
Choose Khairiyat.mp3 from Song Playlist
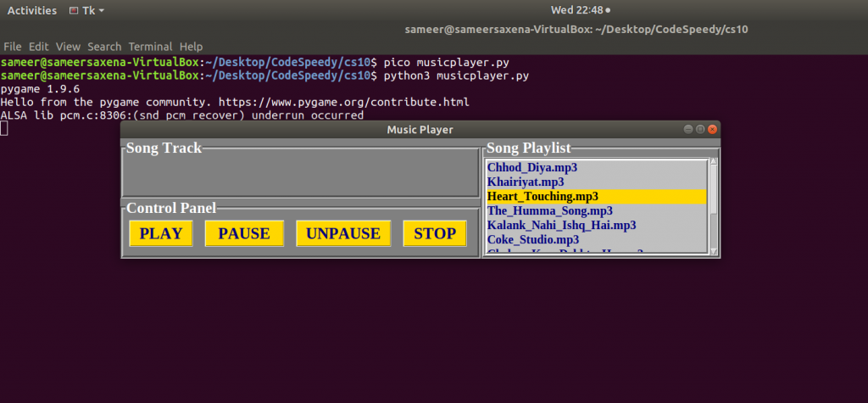[526, 182]
